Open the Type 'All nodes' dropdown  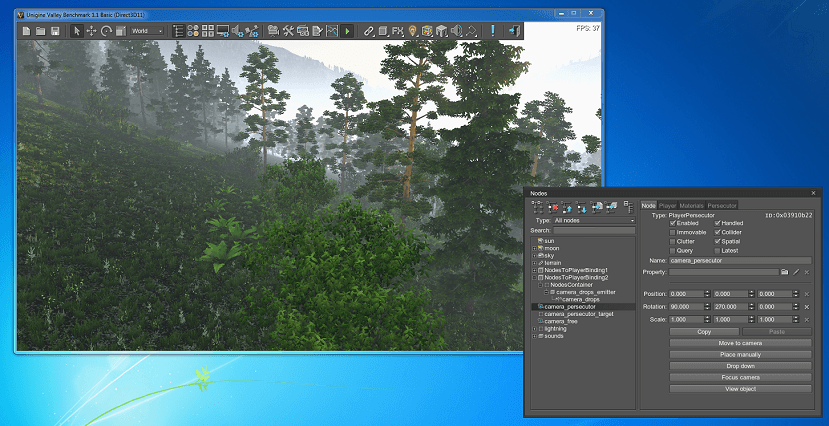pyautogui.click(x=594, y=220)
